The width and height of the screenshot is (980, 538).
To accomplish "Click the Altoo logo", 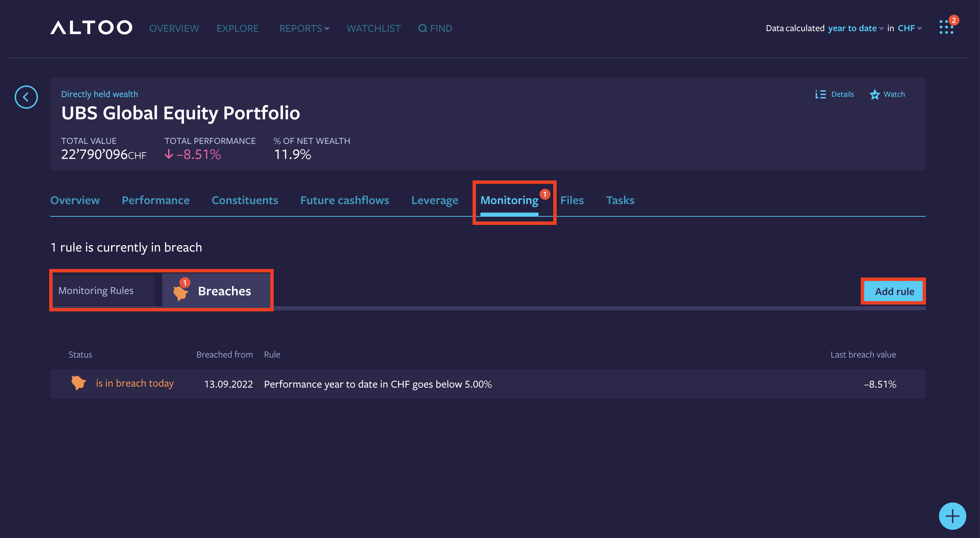I will pos(91,28).
